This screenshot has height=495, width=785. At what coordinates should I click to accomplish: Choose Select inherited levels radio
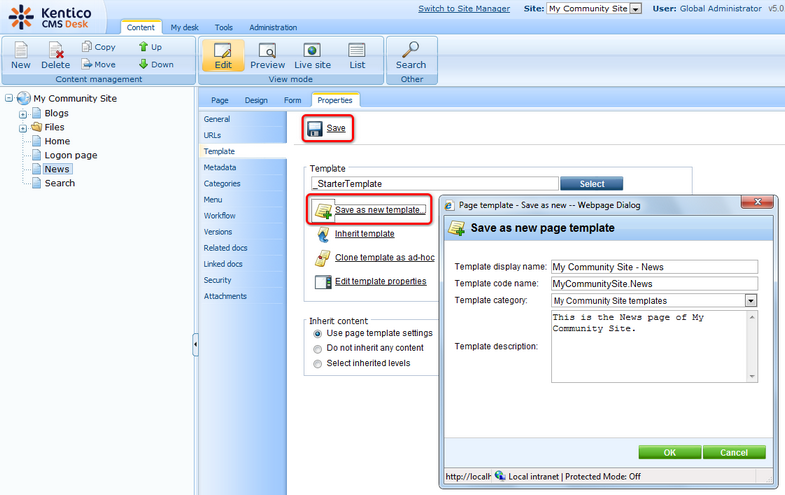[317, 364]
